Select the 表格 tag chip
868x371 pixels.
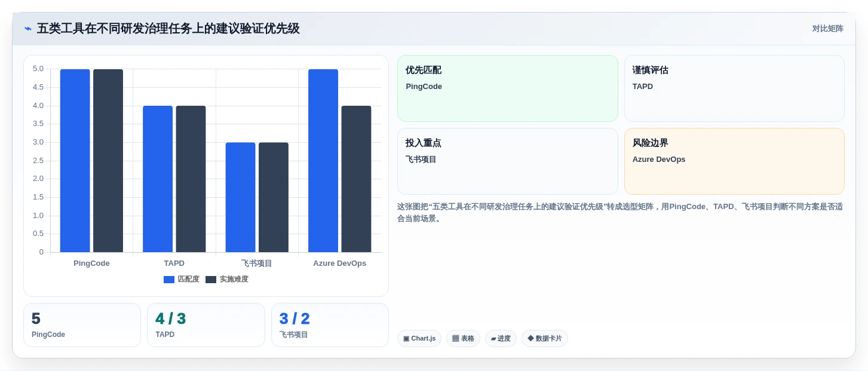[463, 339]
